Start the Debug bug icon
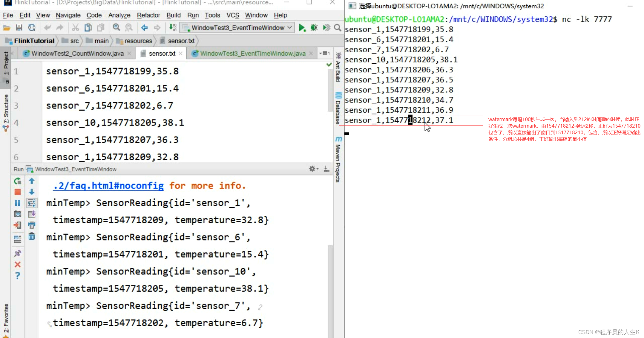This screenshot has width=644, height=338. (314, 28)
